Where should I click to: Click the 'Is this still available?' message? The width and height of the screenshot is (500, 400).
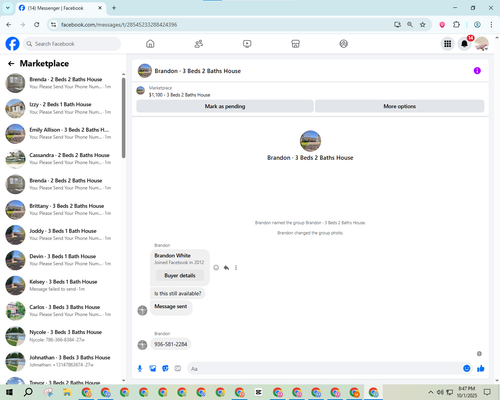178,294
